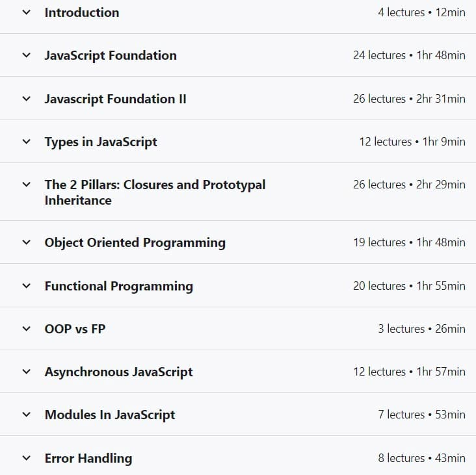Image resolution: width=476 pixels, height=475 pixels.
Task: Toggle the Types in JavaScript chevron
Action: (x=27, y=142)
